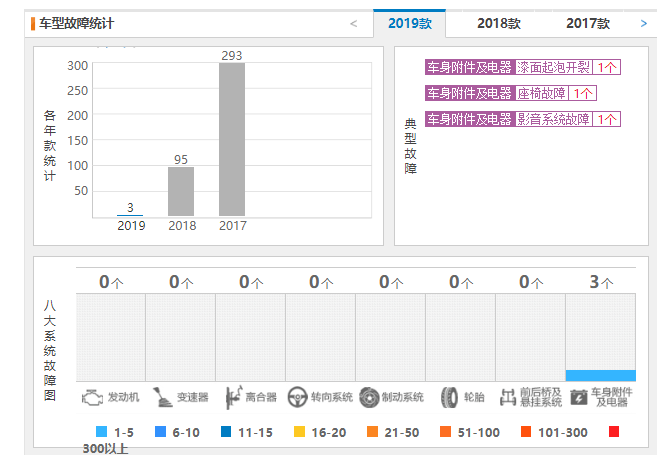657x455 pixels.
Task: Click the 6-10 legend color swatch
Action: [160, 432]
